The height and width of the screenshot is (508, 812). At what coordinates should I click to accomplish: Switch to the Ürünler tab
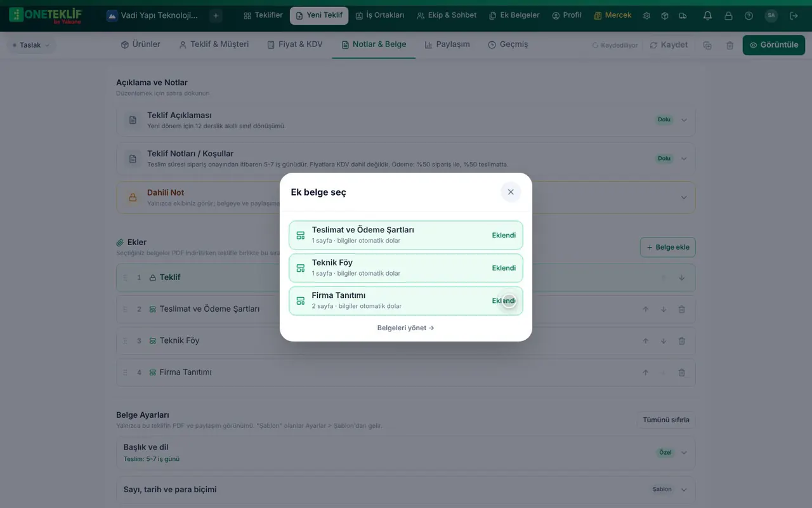click(141, 44)
